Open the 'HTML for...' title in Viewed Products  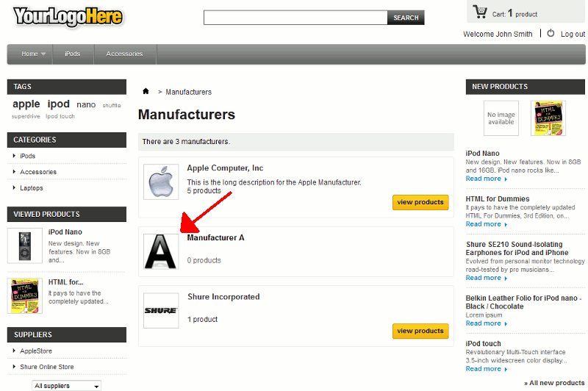click(x=66, y=282)
